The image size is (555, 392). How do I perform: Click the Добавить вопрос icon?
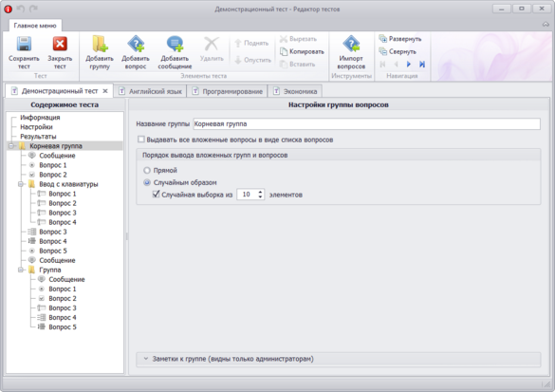click(136, 45)
